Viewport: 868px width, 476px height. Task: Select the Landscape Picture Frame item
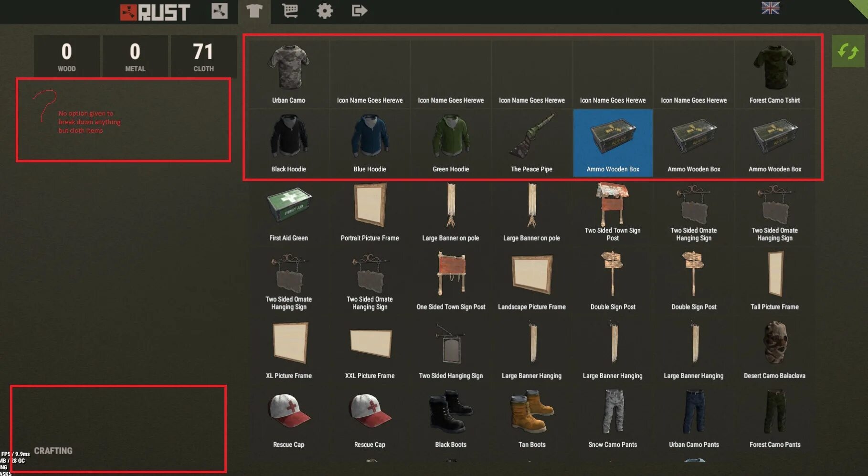click(x=531, y=280)
